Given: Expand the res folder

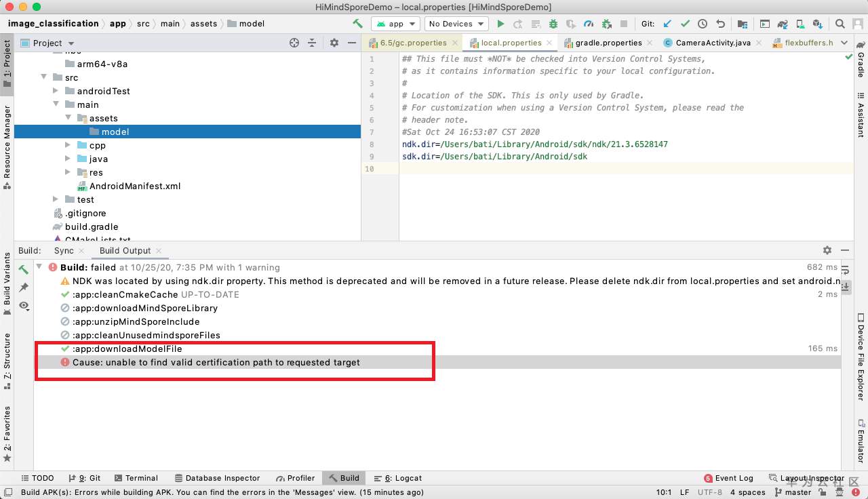Looking at the screenshot, I should (68, 172).
